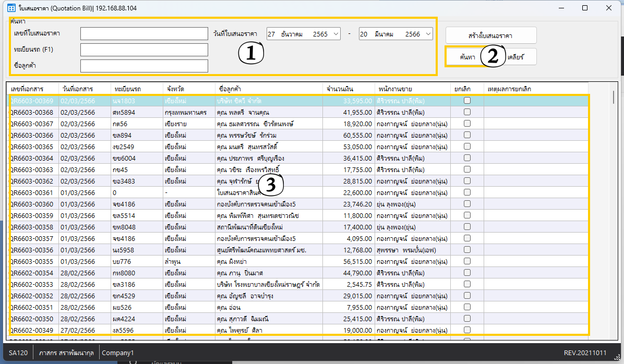Click the จำนวนเงิน column header
This screenshot has height=364, width=624.
click(348, 89)
